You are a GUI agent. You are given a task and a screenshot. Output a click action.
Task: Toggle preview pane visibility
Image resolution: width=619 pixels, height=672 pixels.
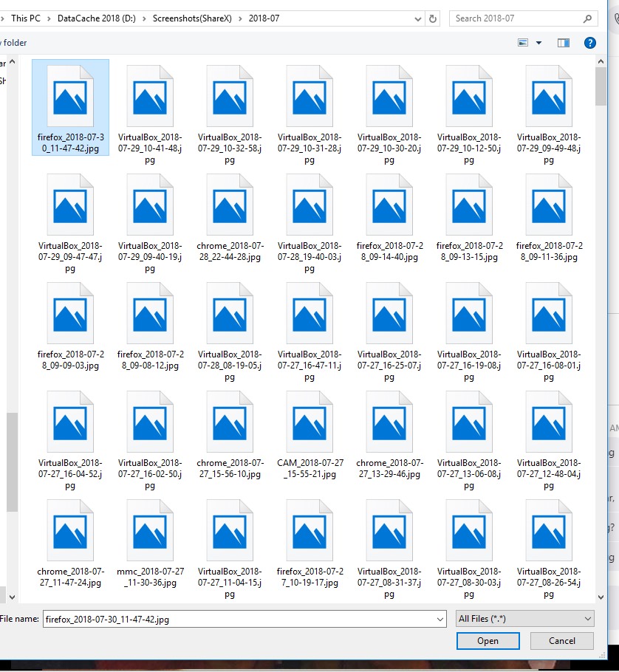click(x=563, y=42)
